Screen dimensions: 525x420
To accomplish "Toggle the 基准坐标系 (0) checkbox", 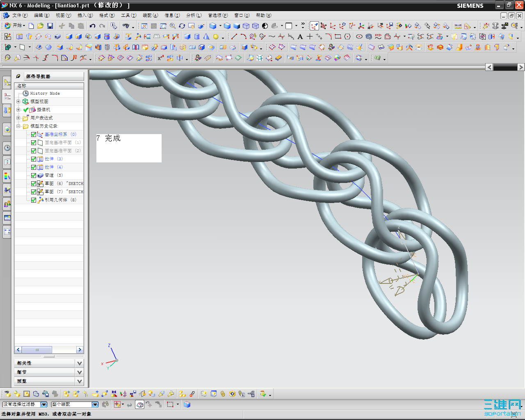I will [34, 135].
